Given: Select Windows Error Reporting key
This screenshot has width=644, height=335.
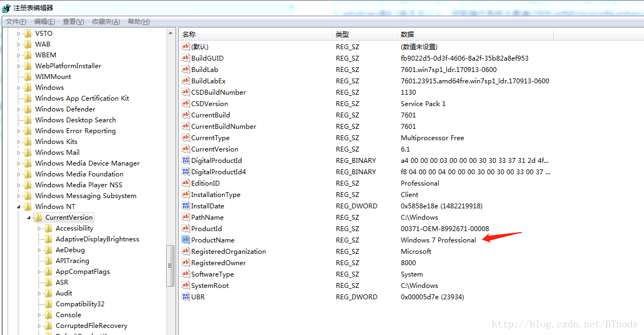Looking at the screenshot, I should coord(76,131).
